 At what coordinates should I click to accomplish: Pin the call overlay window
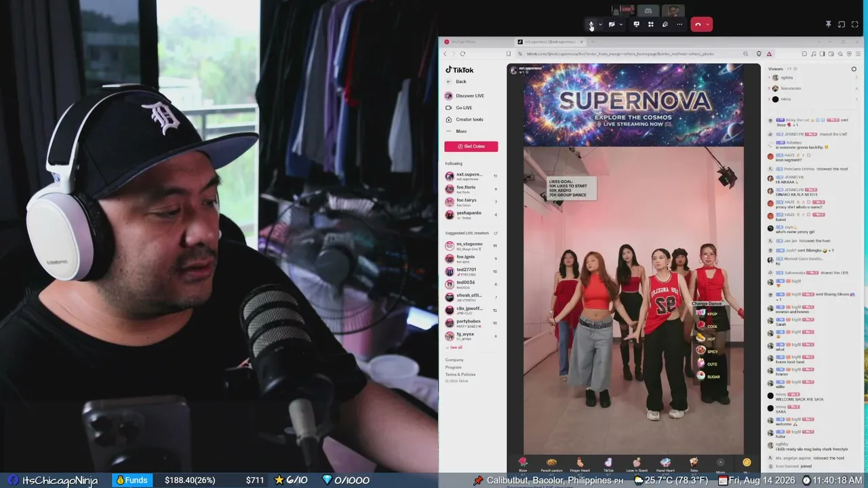click(828, 24)
